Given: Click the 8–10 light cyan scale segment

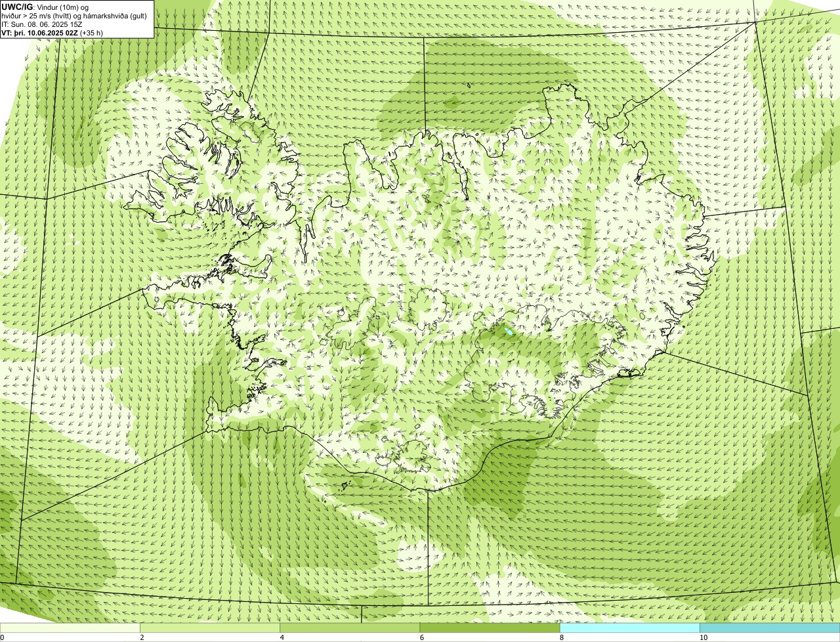Looking at the screenshot, I should (x=629, y=628).
